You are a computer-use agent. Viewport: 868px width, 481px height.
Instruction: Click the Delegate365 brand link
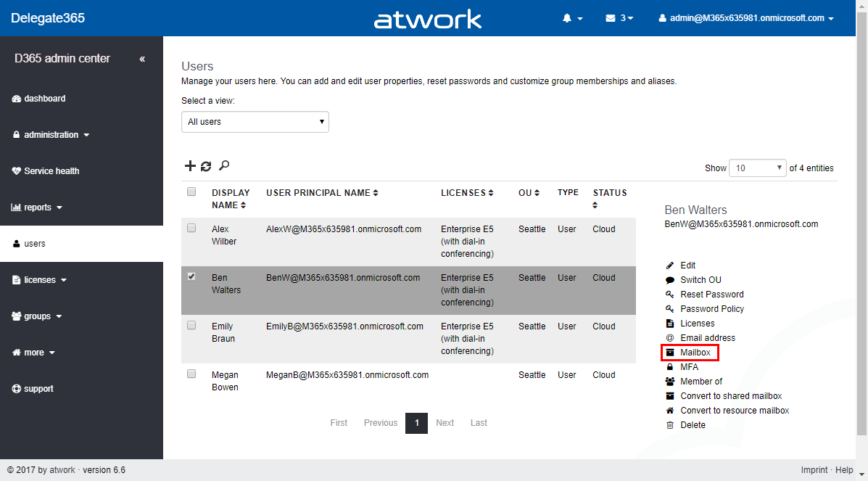(48, 17)
